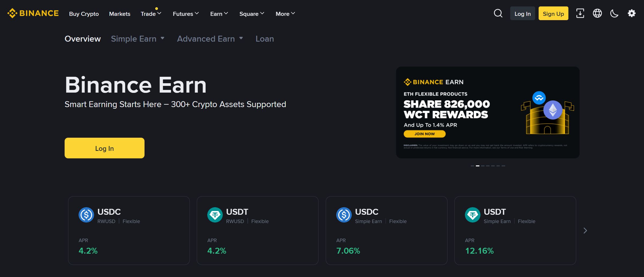The width and height of the screenshot is (644, 277).
Task: Click the download app icon
Action: (x=580, y=13)
